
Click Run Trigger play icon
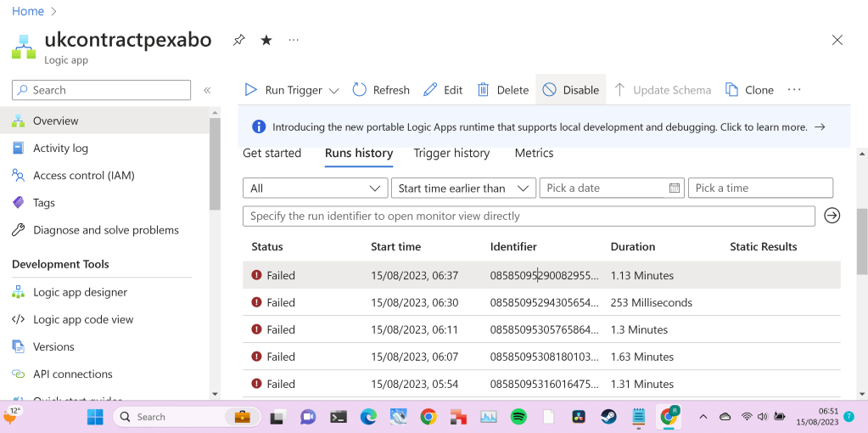click(x=251, y=90)
